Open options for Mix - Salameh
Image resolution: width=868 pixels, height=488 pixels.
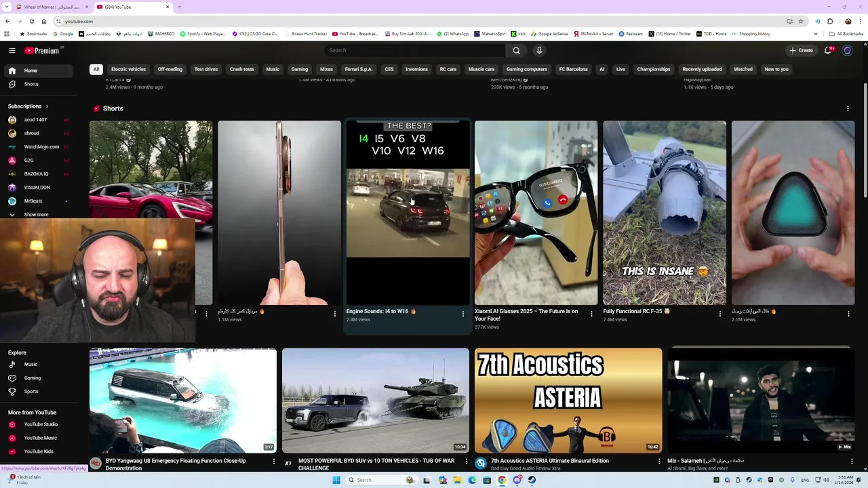[x=852, y=461]
